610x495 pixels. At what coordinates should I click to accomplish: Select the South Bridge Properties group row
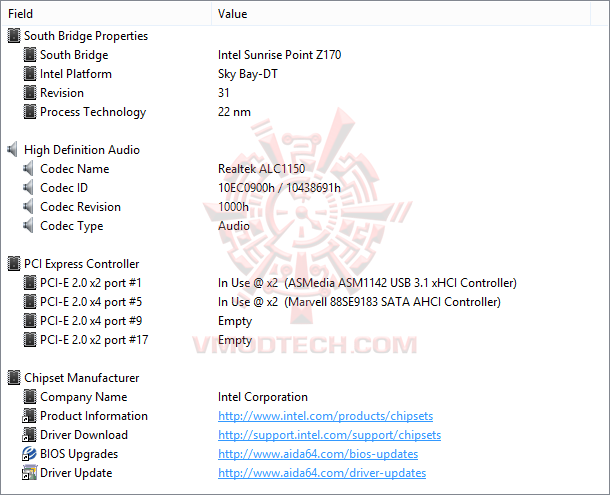coord(86,36)
